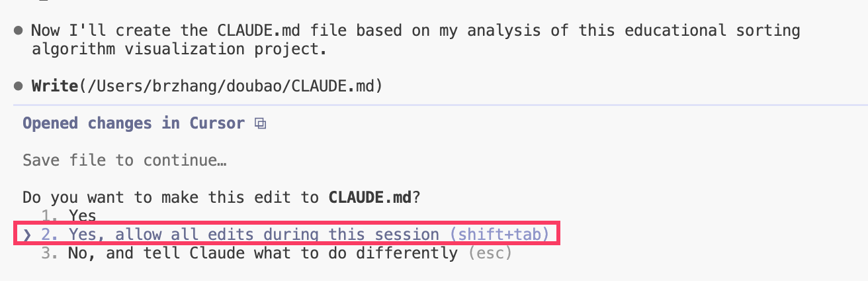Click the bullet before "Now I'll create"

click(18, 30)
